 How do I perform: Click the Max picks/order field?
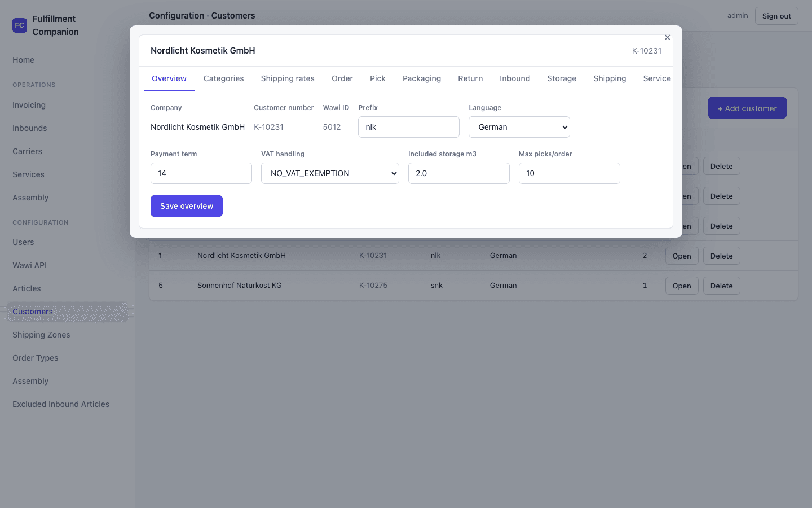(x=570, y=173)
